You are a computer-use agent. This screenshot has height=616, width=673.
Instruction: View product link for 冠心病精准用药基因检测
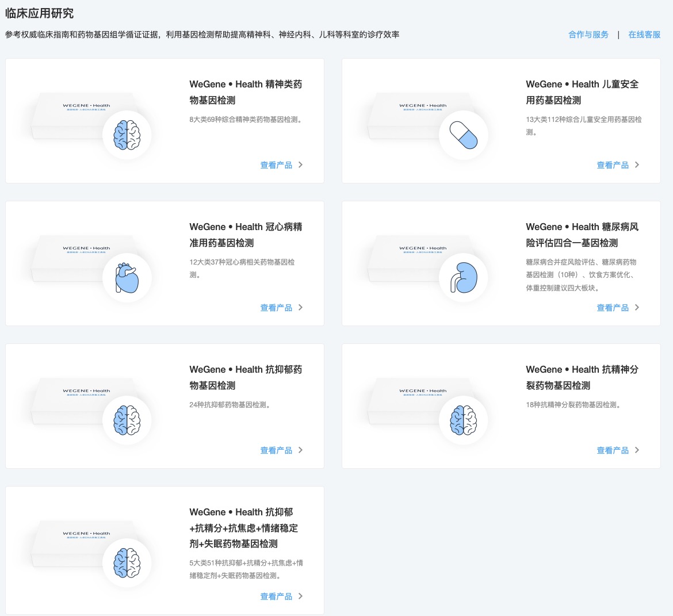coord(277,308)
